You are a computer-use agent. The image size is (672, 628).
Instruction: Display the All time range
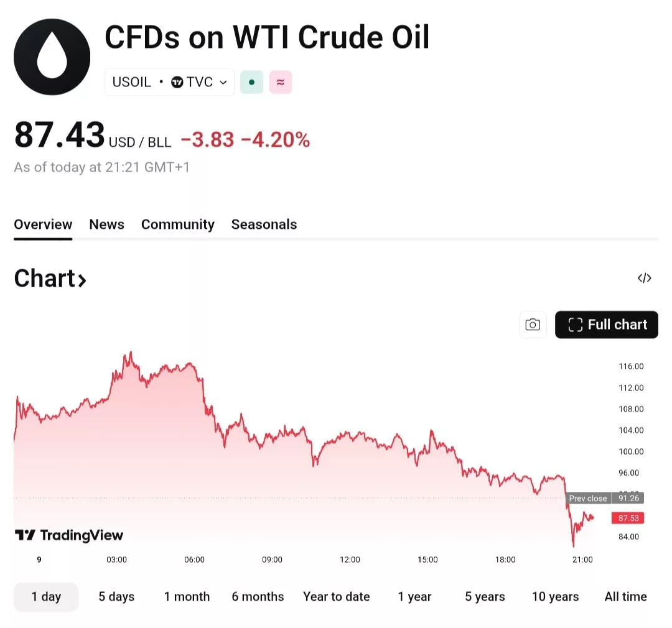pyautogui.click(x=625, y=597)
